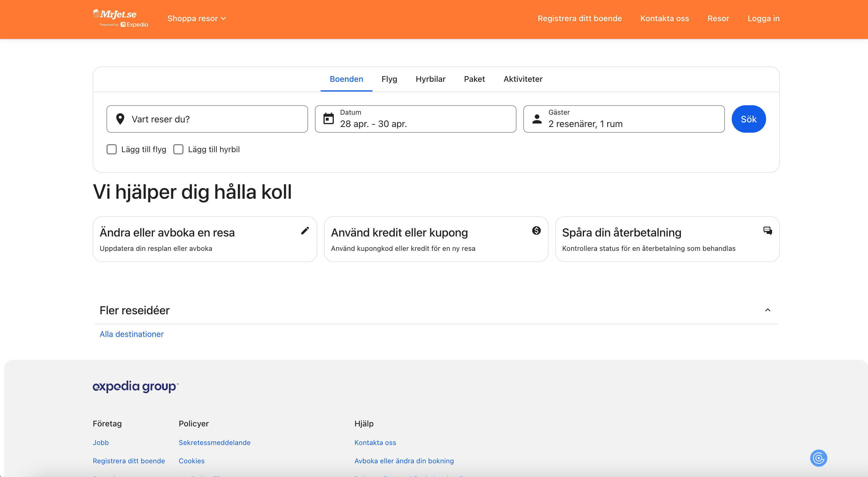Check the Lägg till hyrbil checkbox

click(x=178, y=149)
